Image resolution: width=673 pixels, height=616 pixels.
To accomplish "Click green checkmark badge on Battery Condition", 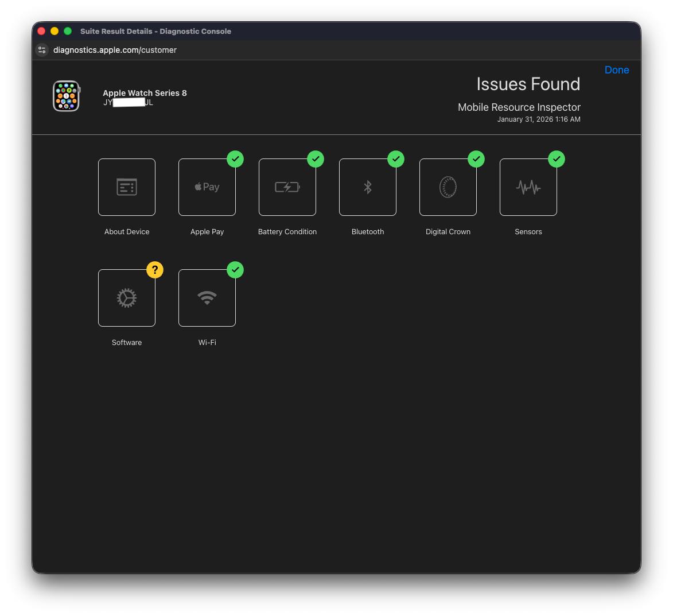I will click(x=316, y=159).
